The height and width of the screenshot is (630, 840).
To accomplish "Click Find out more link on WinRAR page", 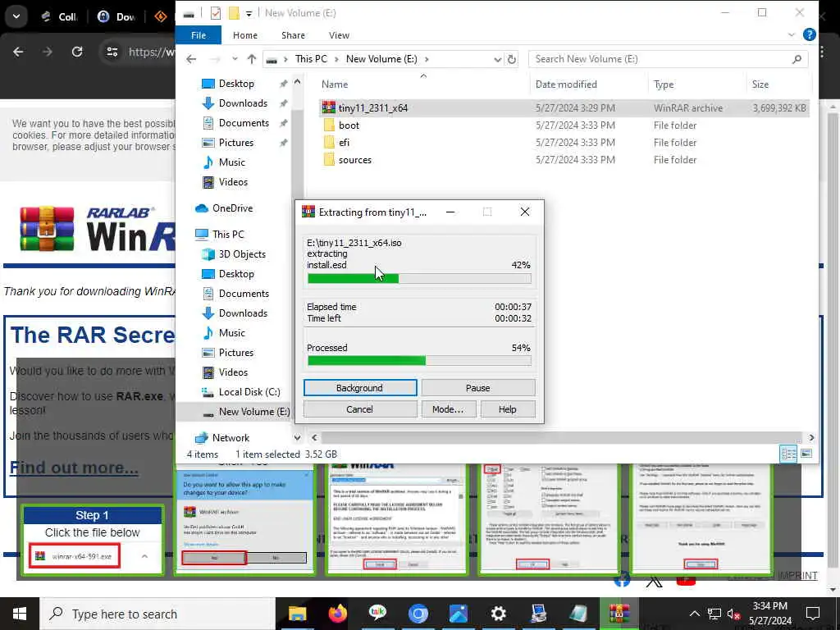I will (74, 468).
